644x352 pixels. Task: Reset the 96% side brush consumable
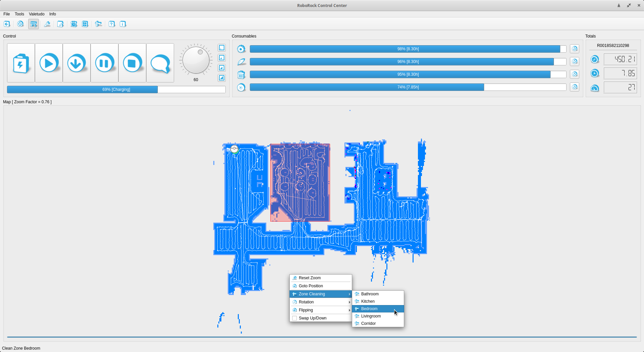click(575, 61)
